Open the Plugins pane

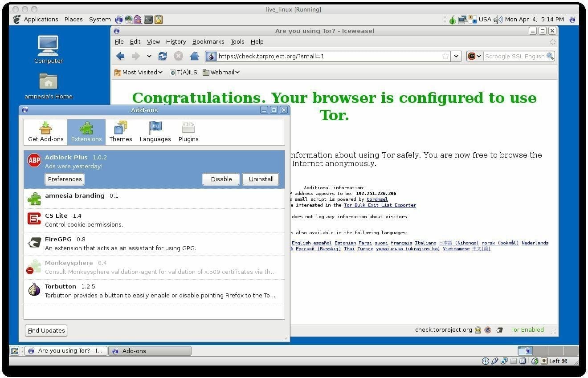tap(188, 132)
